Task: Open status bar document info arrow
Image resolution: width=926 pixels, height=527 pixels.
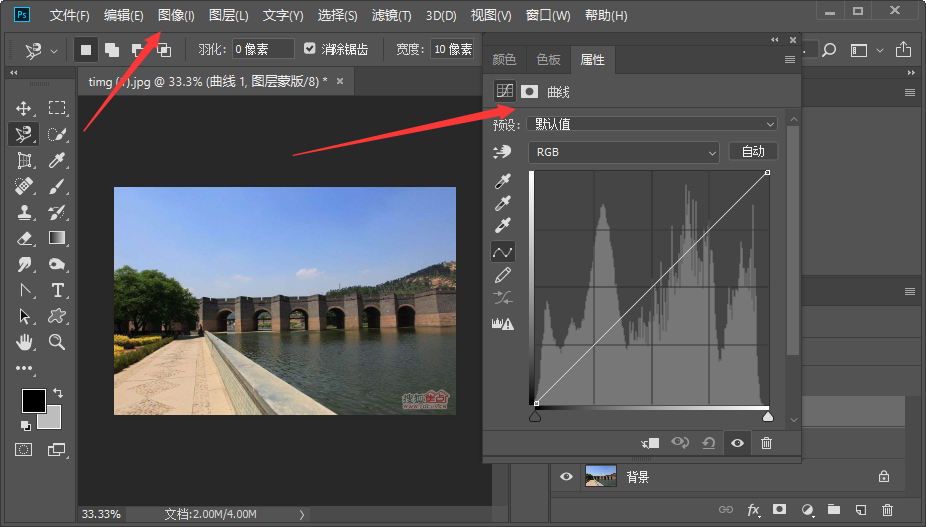Action: (302, 515)
